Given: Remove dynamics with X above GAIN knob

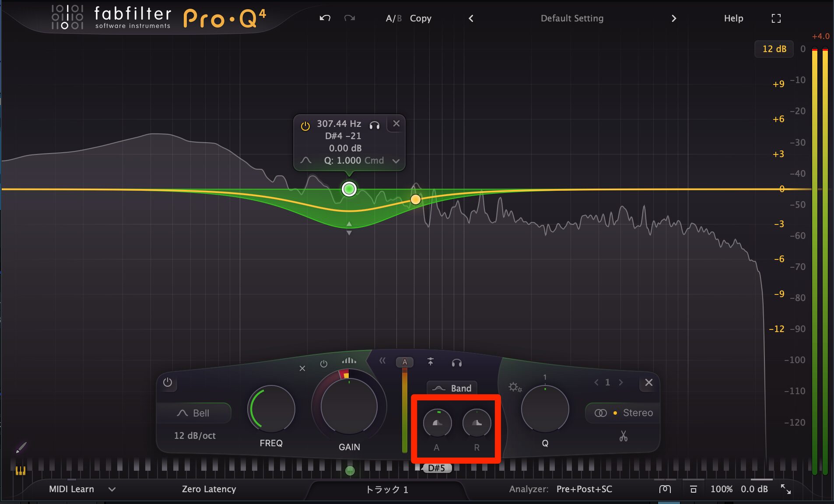Looking at the screenshot, I should coord(302,368).
